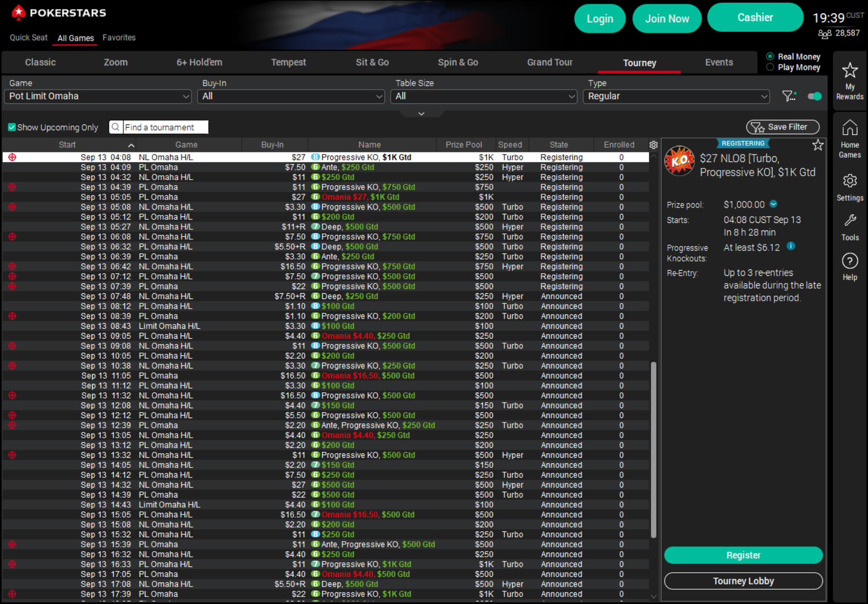Image resolution: width=868 pixels, height=604 pixels.
Task: Click Progressive Knockouts info icon
Action: [791, 246]
